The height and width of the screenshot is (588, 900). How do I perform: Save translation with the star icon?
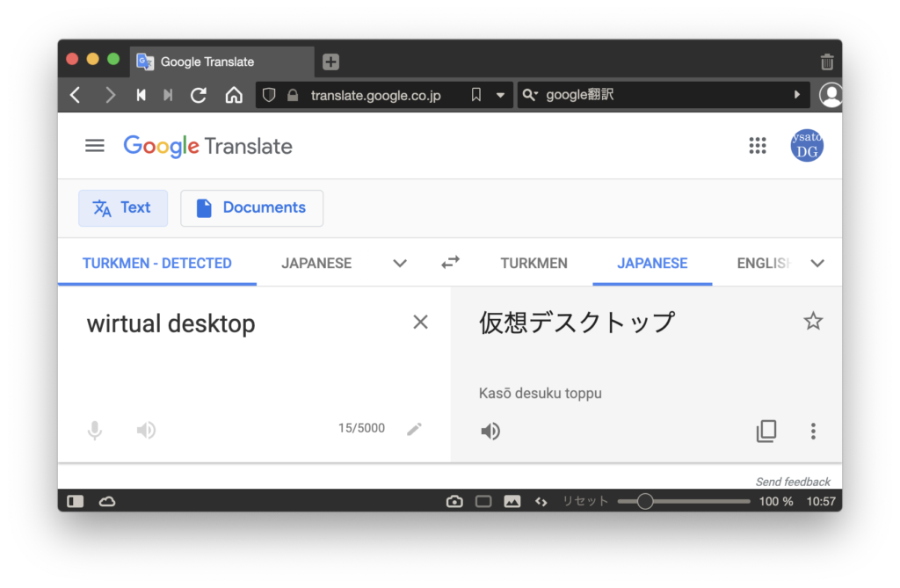coord(813,322)
